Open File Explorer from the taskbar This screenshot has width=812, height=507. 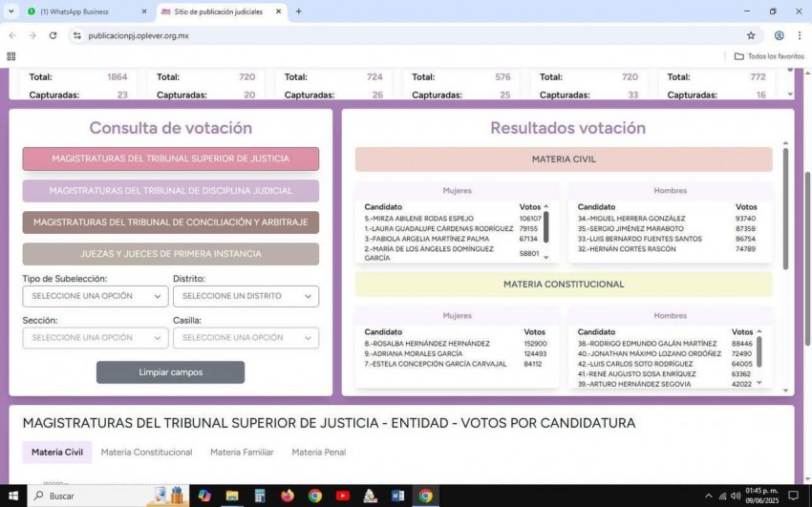point(232,496)
